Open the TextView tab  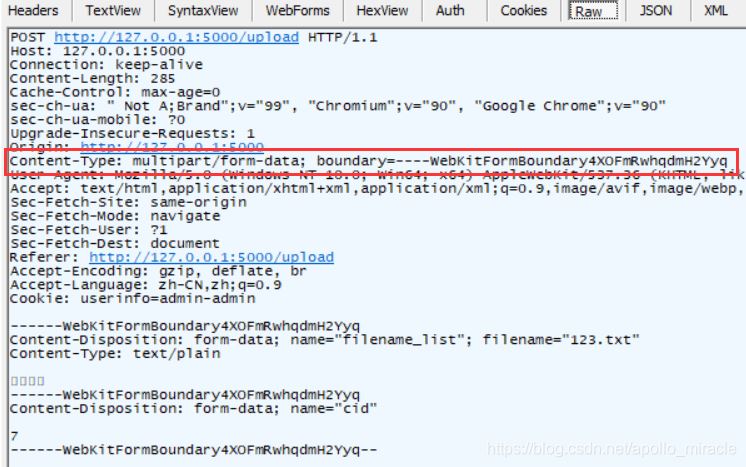click(x=113, y=10)
